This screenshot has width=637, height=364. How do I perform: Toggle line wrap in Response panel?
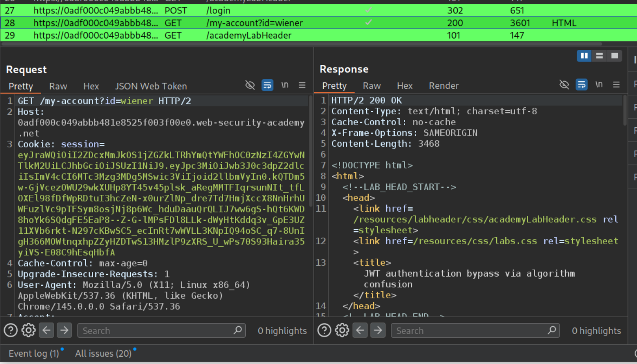coord(581,85)
